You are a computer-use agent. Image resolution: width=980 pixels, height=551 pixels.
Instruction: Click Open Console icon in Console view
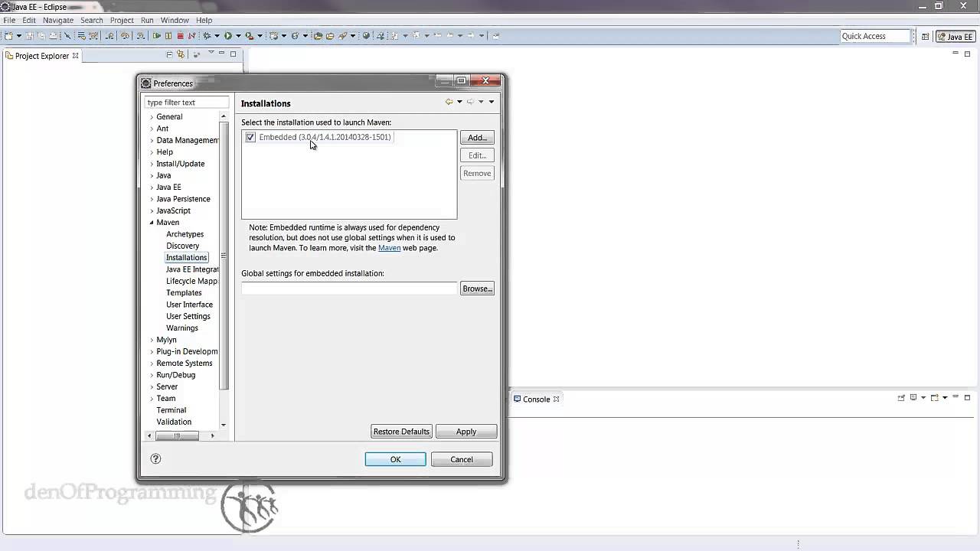point(935,398)
